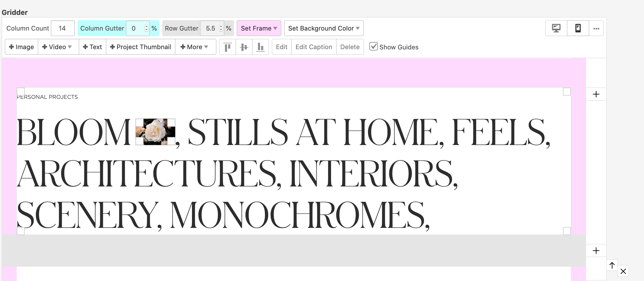Add a Text element
The width and height of the screenshot is (644, 281).
coord(93,47)
